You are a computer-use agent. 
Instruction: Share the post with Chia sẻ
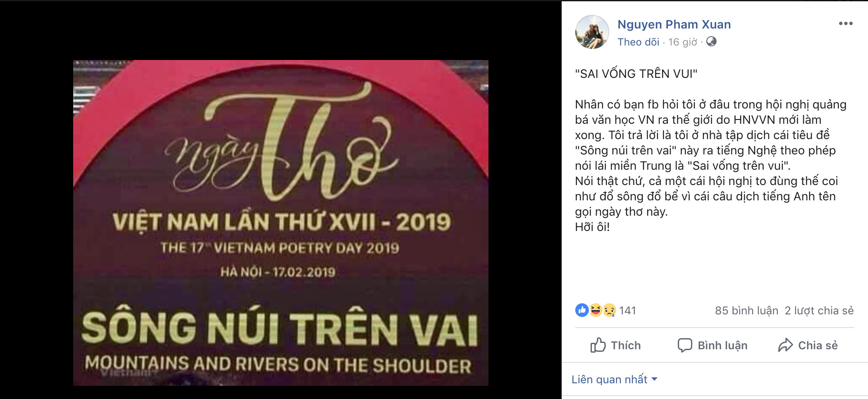click(808, 345)
